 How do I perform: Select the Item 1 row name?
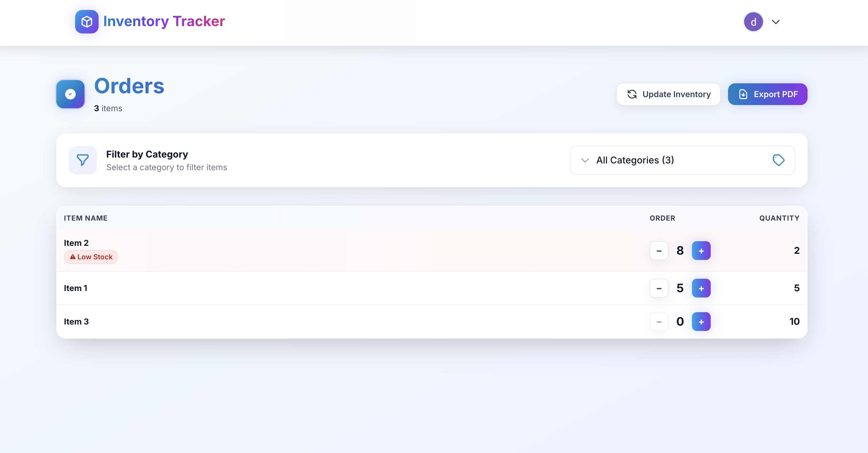[75, 288]
